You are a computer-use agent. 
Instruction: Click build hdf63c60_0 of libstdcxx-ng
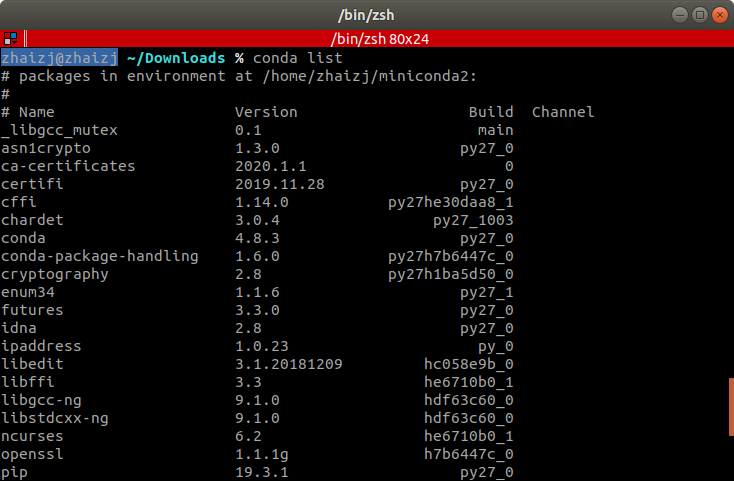tap(469, 418)
